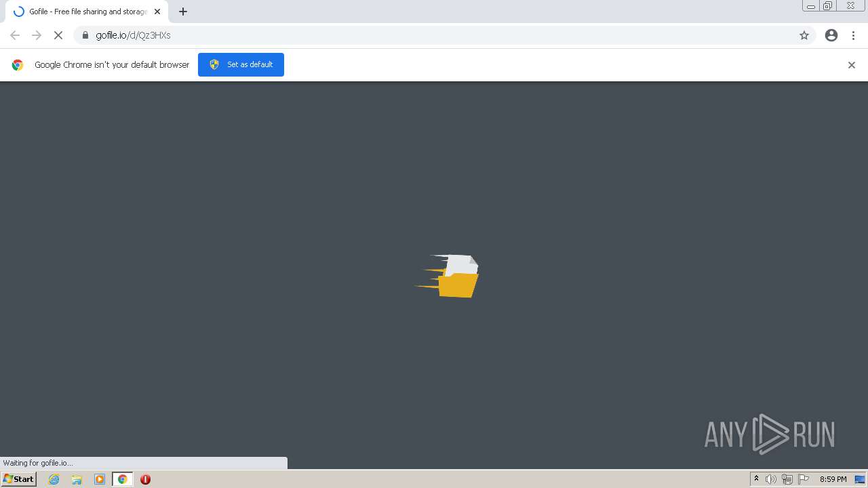The height and width of the screenshot is (488, 868).
Task: Open the Windows Start menu
Action: tap(19, 479)
